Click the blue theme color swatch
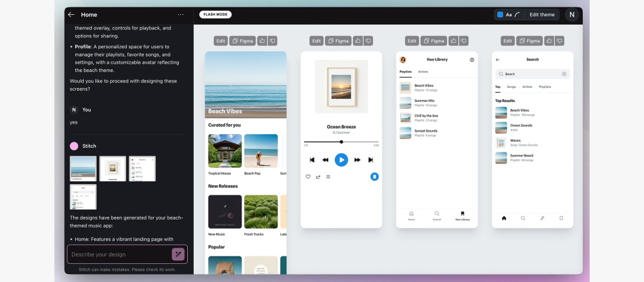 [x=500, y=14]
